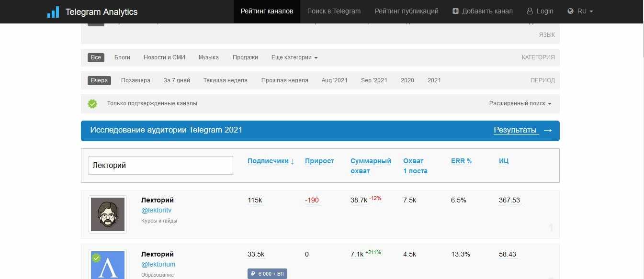Click the user icon next to Login

(x=530, y=11)
